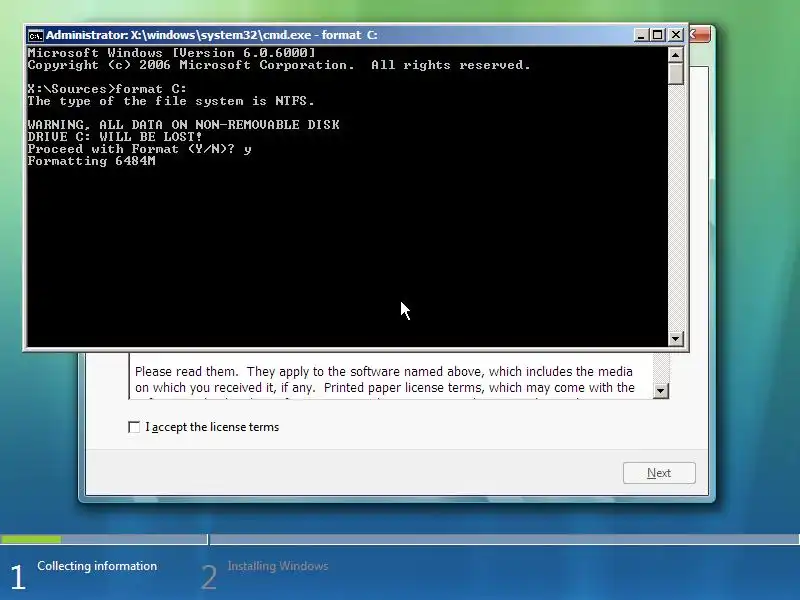800x600 pixels.
Task: Click the cmd window title bar text
Action: click(x=212, y=35)
